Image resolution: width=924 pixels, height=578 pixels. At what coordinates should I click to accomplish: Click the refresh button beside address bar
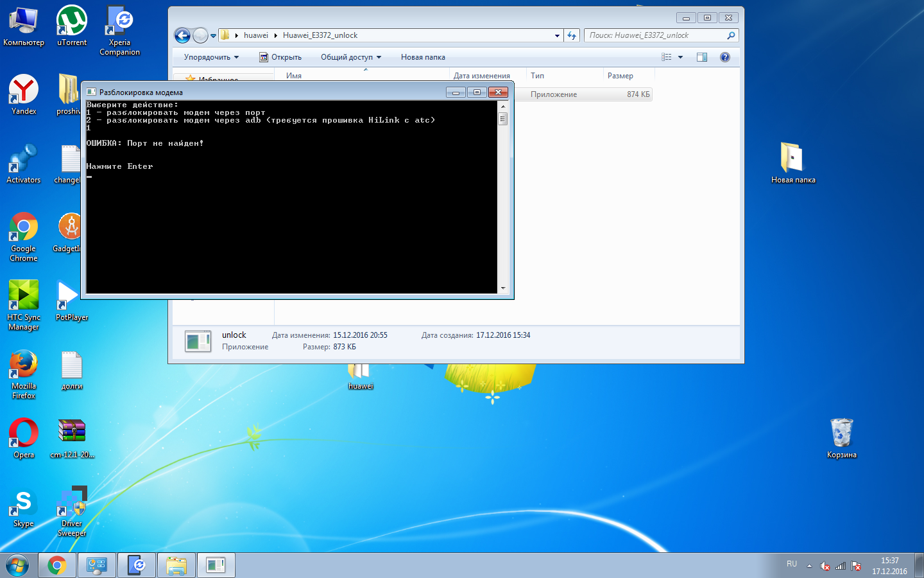(x=572, y=36)
